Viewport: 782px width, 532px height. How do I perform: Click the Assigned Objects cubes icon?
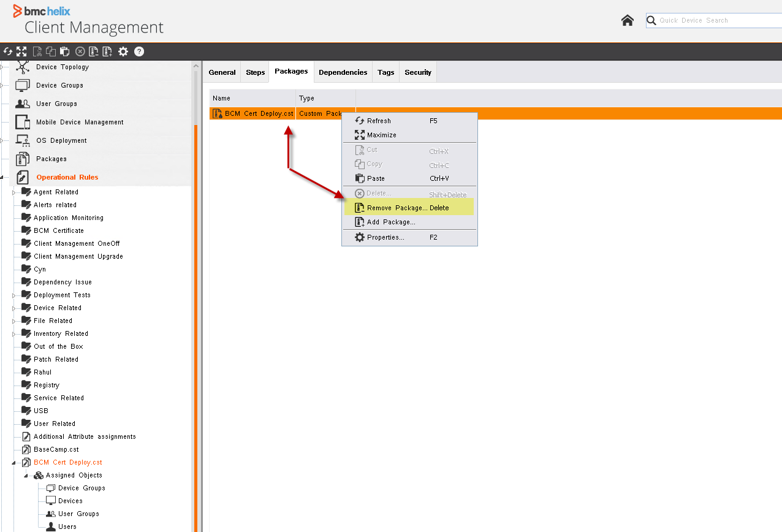pos(39,475)
